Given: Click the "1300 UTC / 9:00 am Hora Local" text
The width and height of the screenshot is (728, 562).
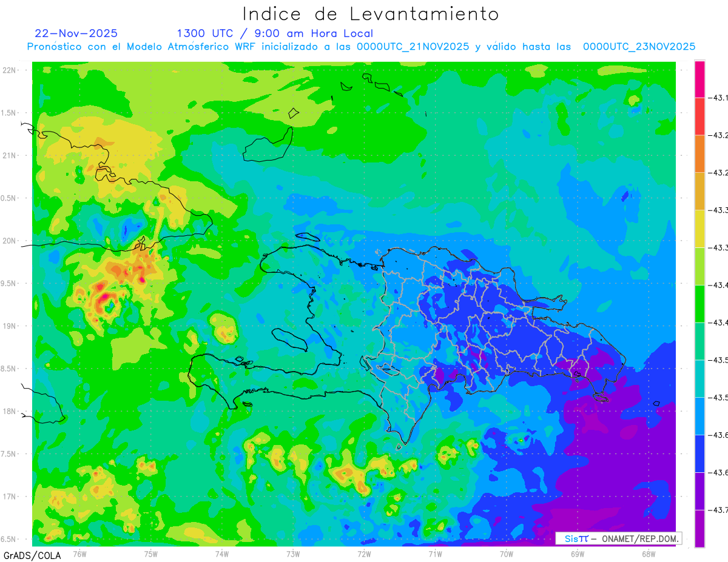Looking at the screenshot, I should tap(275, 33).
